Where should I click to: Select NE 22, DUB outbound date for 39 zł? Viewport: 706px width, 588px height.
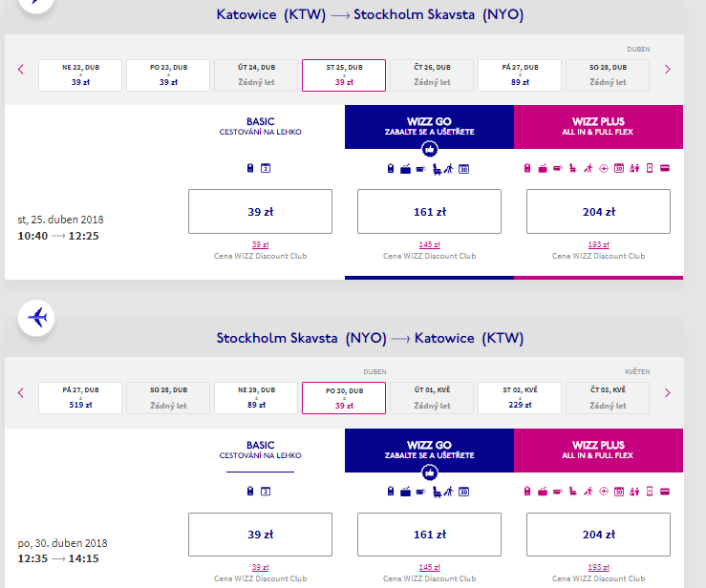click(80, 75)
